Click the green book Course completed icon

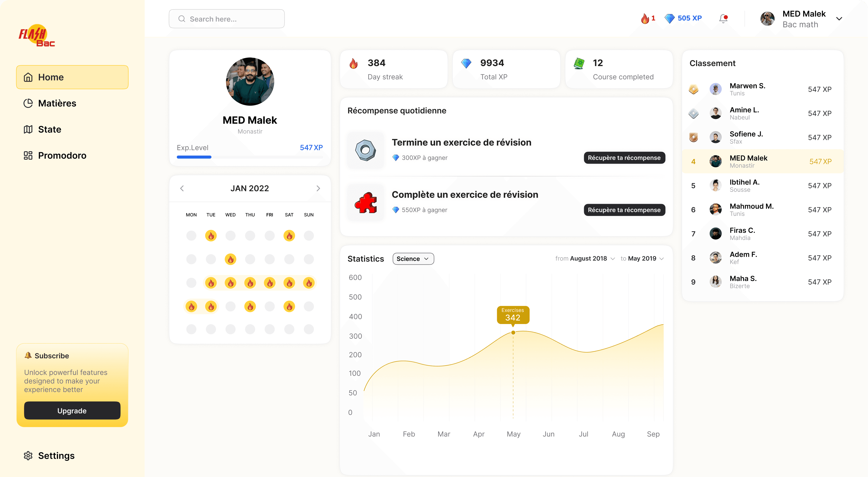[579, 63]
